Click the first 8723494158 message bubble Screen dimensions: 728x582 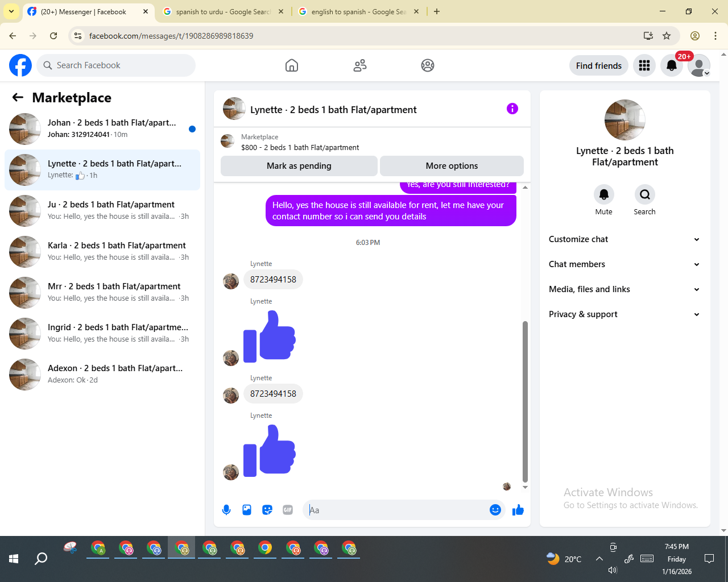click(273, 280)
